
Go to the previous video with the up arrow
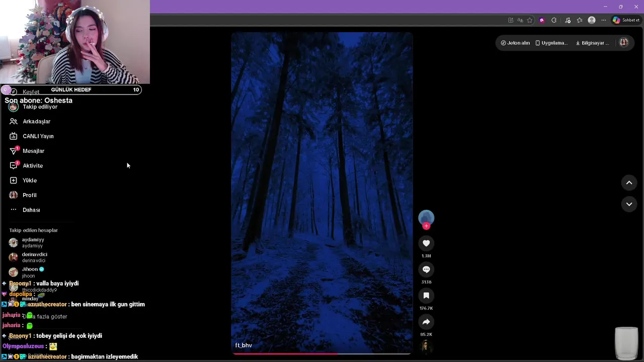629,183
